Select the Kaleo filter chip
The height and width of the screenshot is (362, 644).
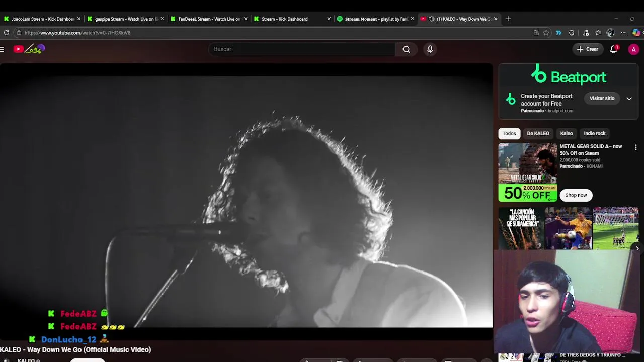tap(567, 133)
